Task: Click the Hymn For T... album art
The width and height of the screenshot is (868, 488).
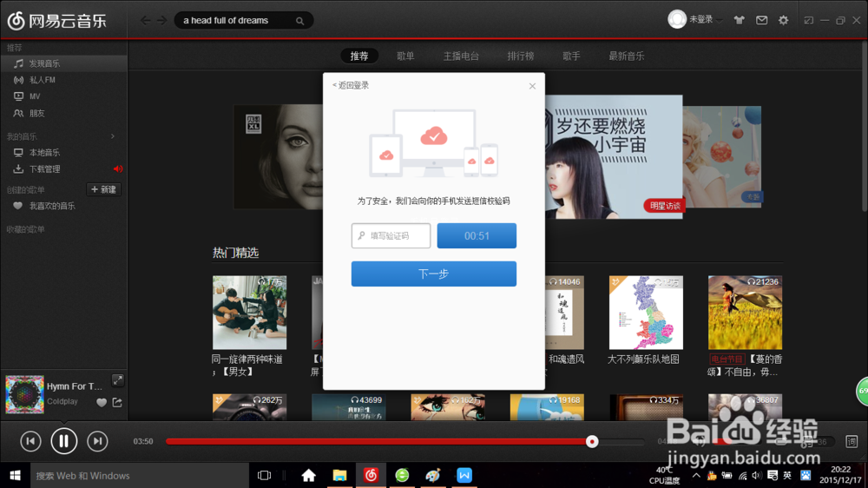Action: pos(24,394)
